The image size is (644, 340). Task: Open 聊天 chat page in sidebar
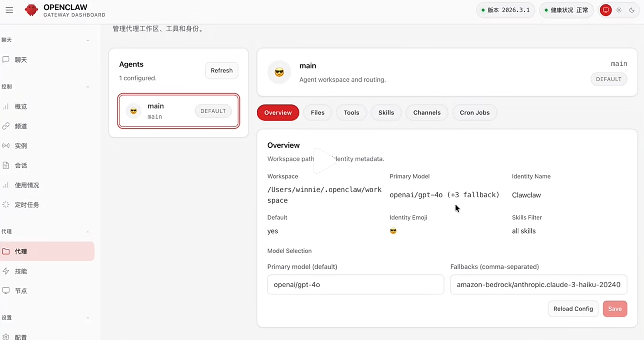[x=47, y=60]
